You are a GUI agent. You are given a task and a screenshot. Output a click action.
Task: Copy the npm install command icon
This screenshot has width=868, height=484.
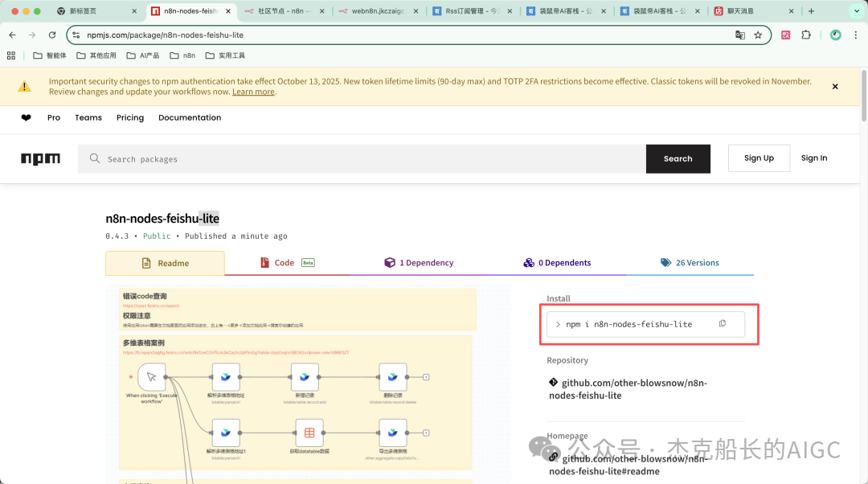(x=723, y=324)
